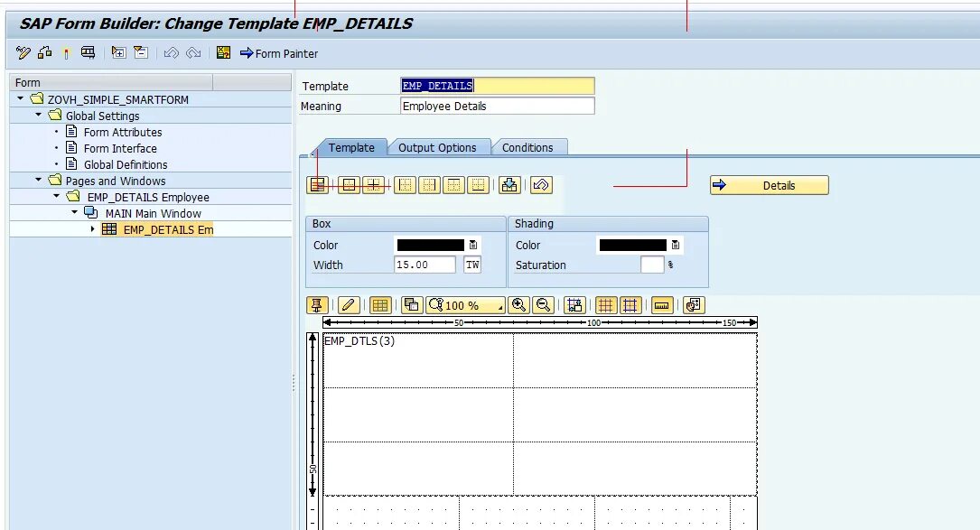Image resolution: width=980 pixels, height=530 pixels.
Task: Click the Template name field EMP_DETAILS
Action: tap(498, 86)
